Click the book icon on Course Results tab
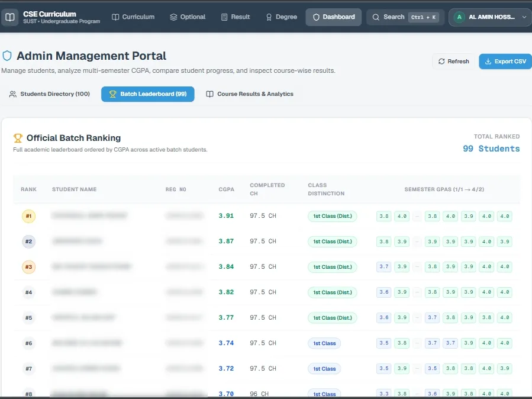This screenshot has height=399, width=532. (x=209, y=94)
